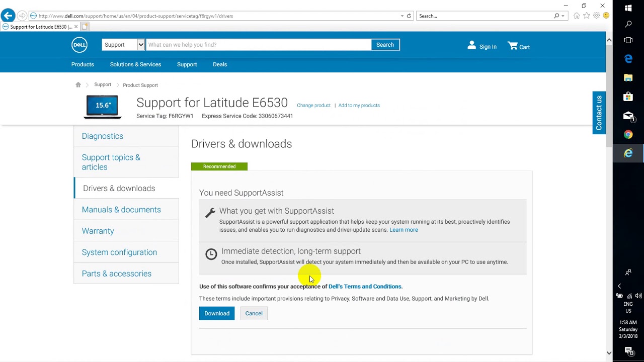
Task: Open the Deals menu
Action: pyautogui.click(x=220, y=64)
